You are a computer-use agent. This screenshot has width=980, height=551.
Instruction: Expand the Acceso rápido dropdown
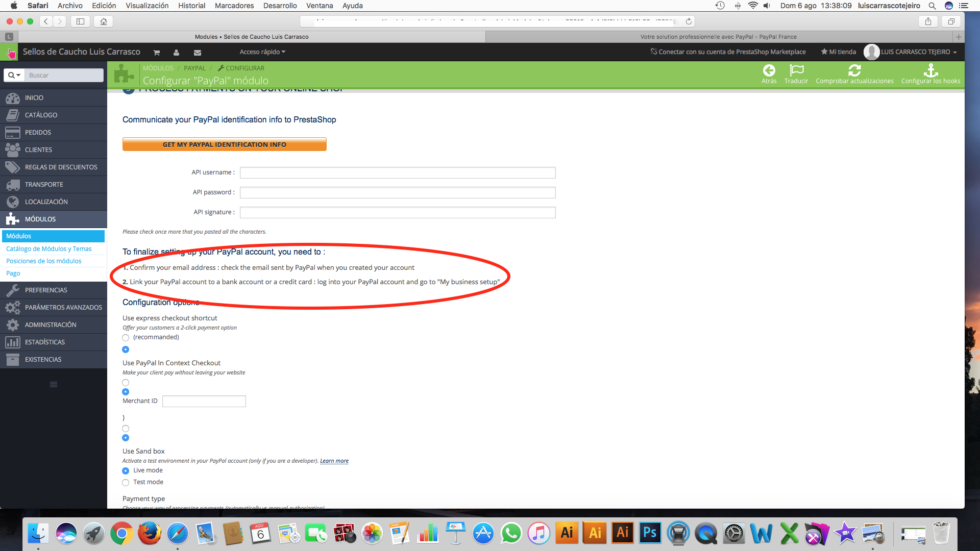(262, 52)
